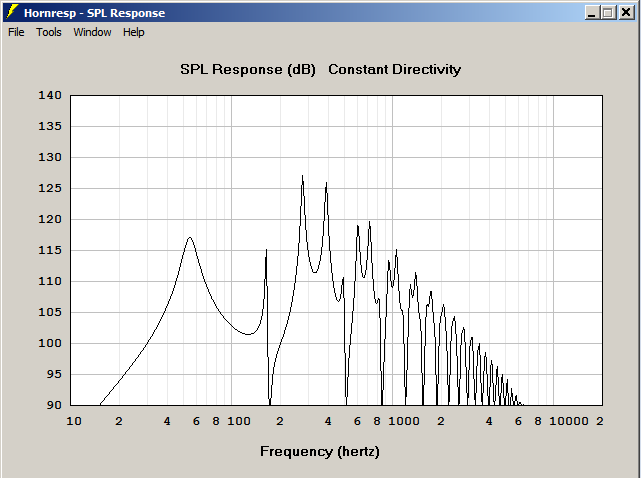The image size is (641, 478).
Task: Click the 90 label on the dB axis
Action: click(x=54, y=405)
